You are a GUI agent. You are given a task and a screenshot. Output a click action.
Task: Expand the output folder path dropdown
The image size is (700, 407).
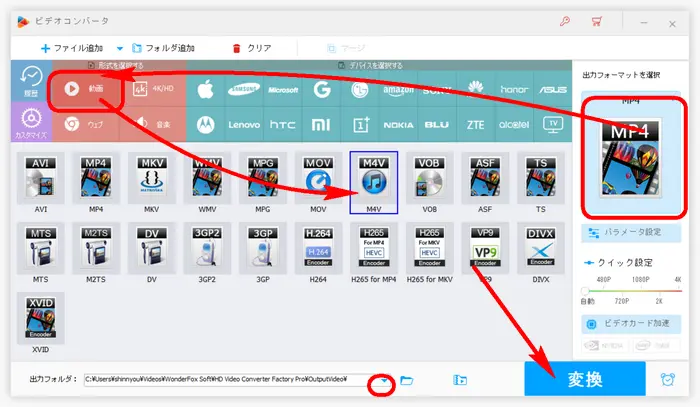(383, 380)
